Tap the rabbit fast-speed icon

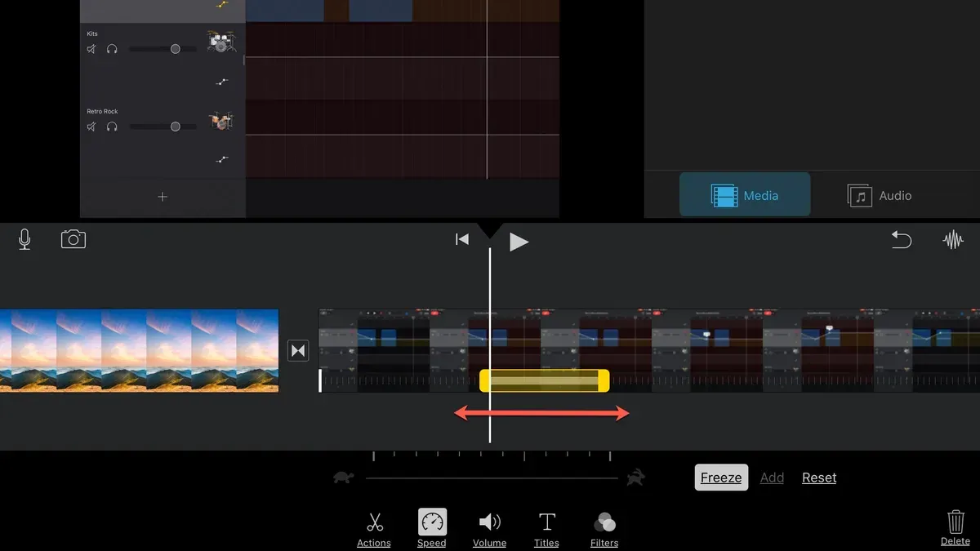click(635, 478)
